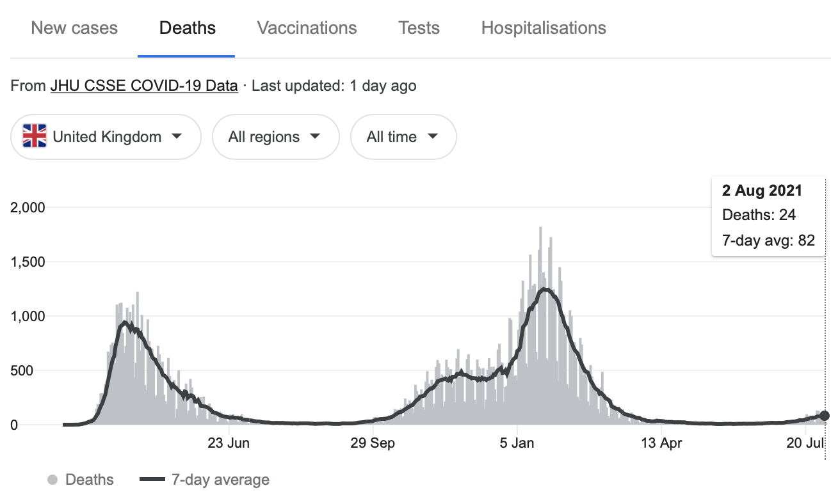Open the JHU CSSE COVID-19 Data link

tap(144, 85)
